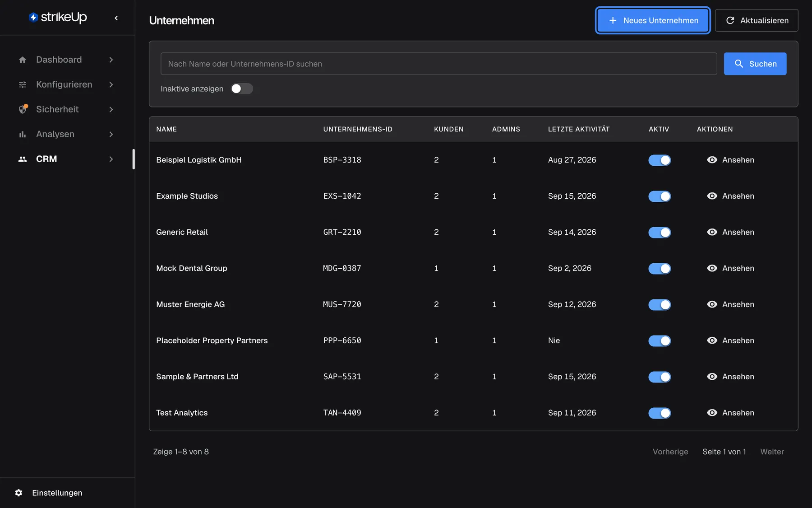Toggle Aktiv switch for Sample & Partners Ltd

(x=660, y=377)
